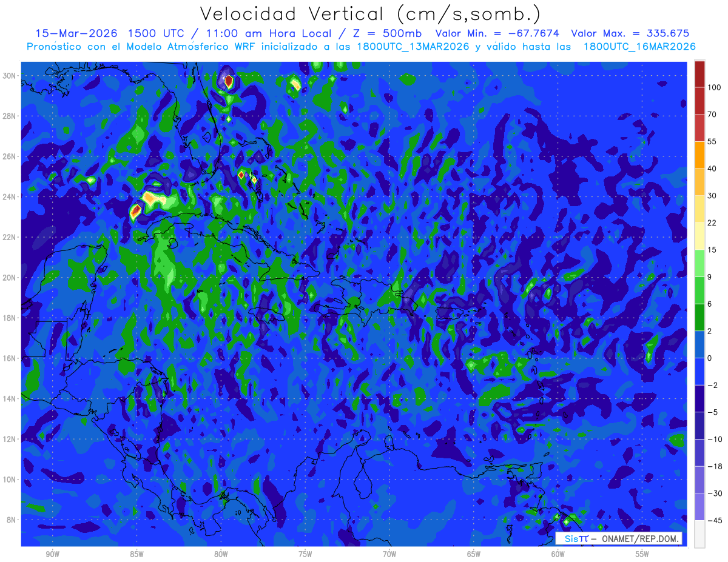
Task: Click the "Valor Min. = -67.7674" value
Action: pos(497,33)
